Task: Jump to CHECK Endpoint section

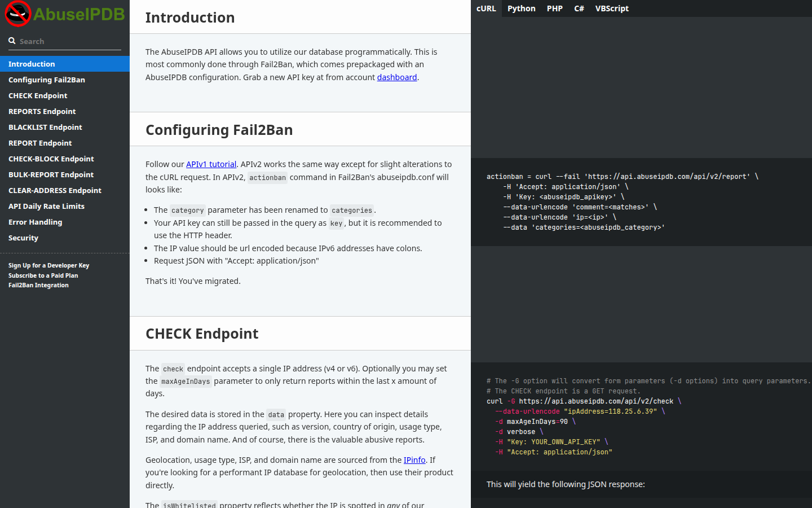Action: click(x=65, y=95)
